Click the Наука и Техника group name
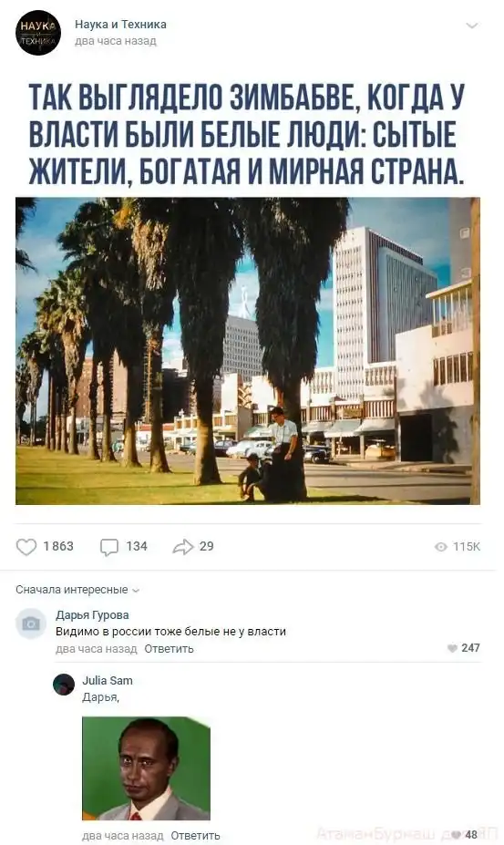Image resolution: width=504 pixels, height=845 pixels. click(120, 25)
